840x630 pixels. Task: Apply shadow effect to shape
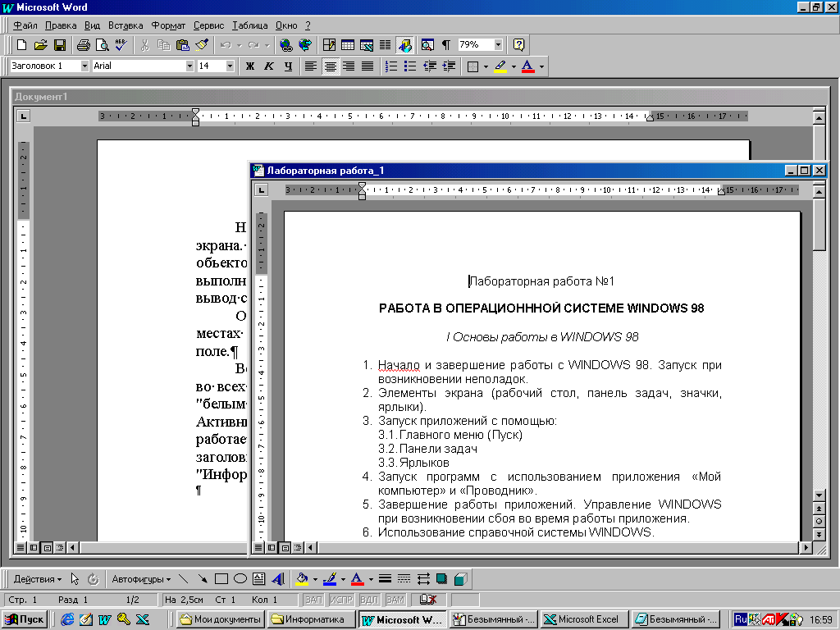[x=442, y=578]
